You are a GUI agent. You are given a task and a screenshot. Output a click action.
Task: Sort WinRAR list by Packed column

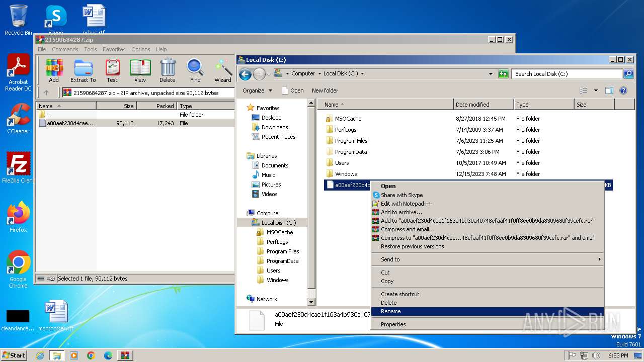pyautogui.click(x=156, y=106)
